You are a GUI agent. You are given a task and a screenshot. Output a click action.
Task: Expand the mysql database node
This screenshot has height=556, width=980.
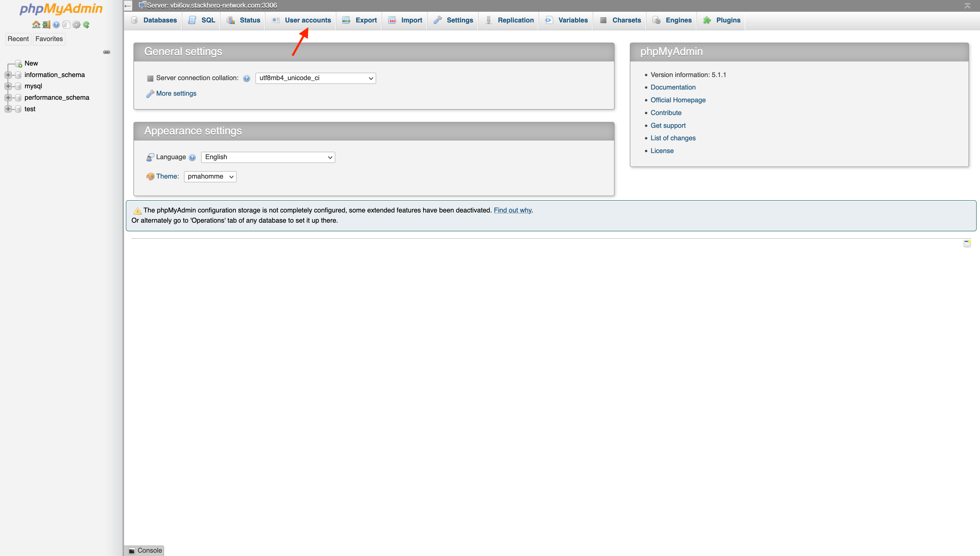coord(8,86)
